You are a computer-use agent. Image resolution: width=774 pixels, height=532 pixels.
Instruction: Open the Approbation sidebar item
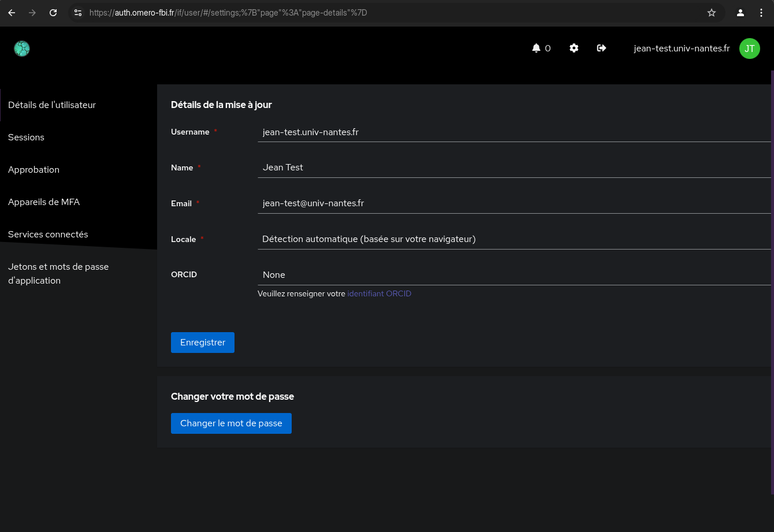pos(79,170)
